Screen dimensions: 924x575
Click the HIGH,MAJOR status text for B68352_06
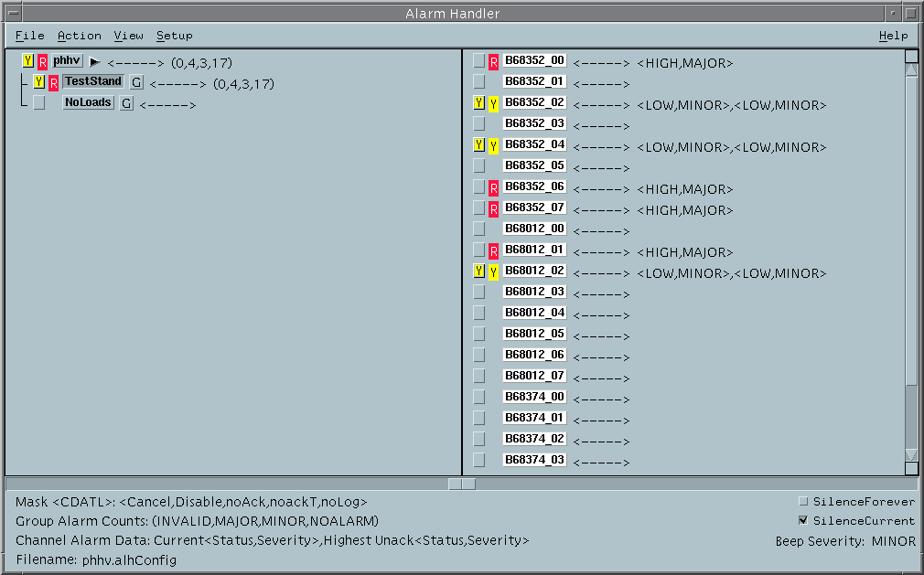(684, 189)
